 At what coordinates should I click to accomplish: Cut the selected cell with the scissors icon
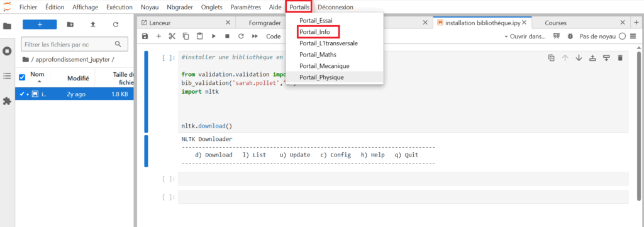pos(172,36)
